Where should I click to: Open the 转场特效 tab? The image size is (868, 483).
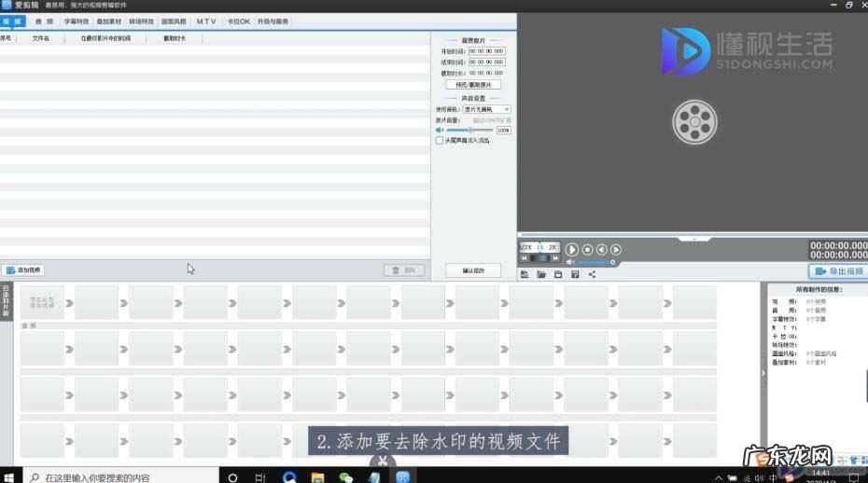(x=141, y=21)
